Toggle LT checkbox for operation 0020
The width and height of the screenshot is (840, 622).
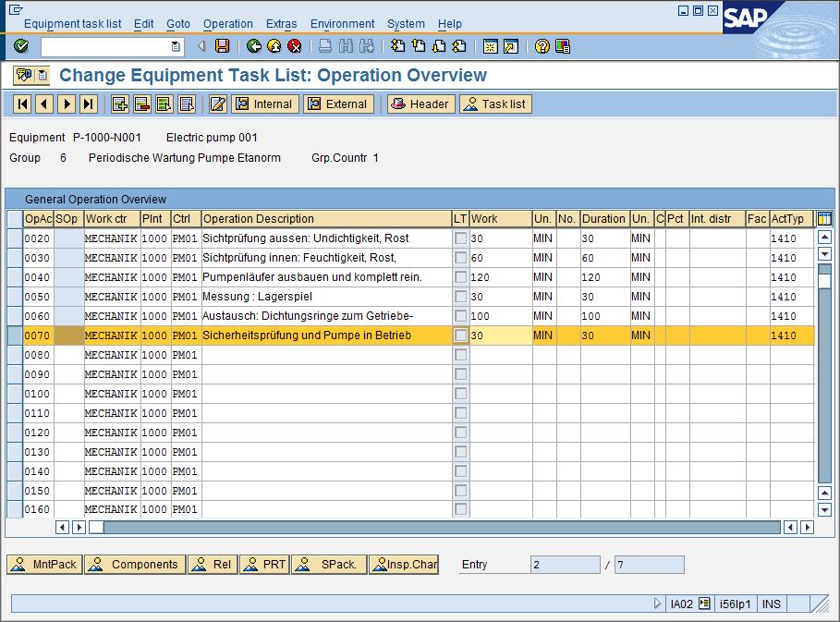coord(460,238)
